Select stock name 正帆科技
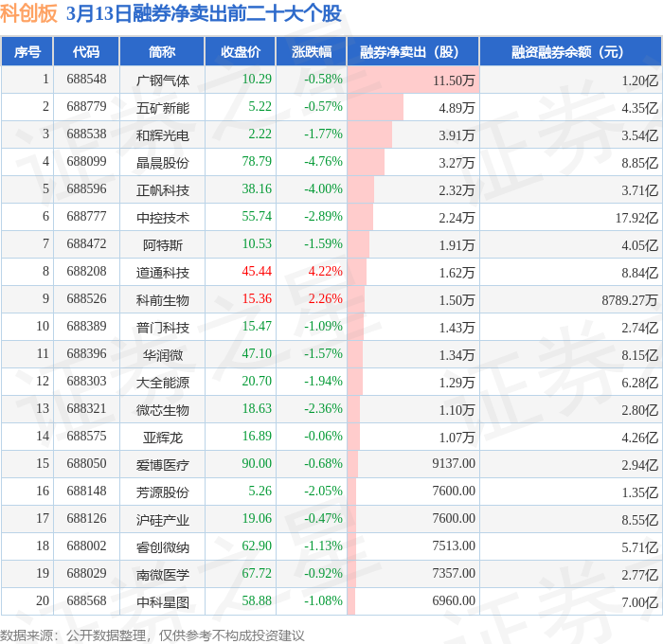663x644 pixels. 162,190
